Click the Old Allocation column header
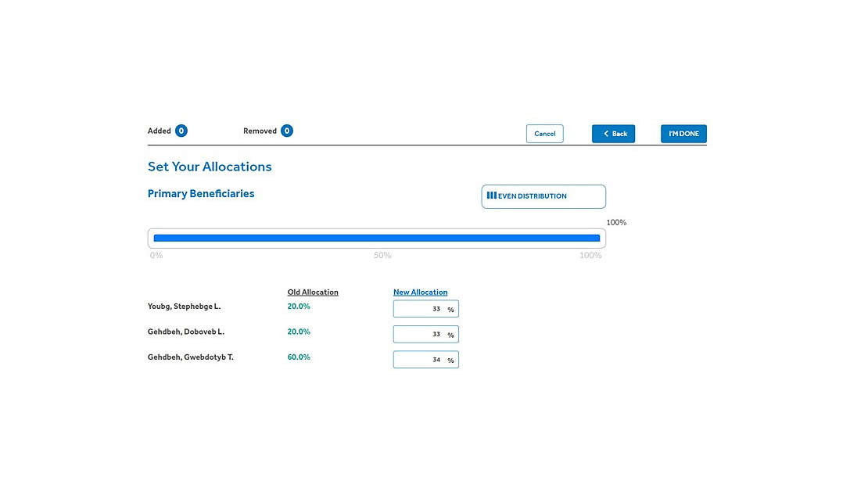Viewport: 868px width, 488px height. coord(313,292)
